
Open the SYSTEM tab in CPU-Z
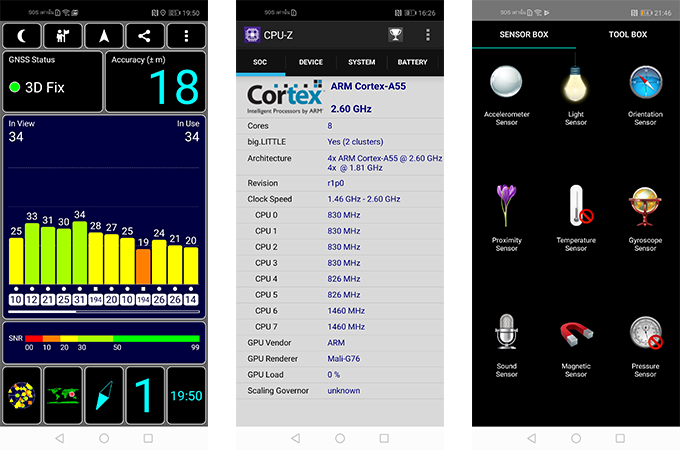(x=361, y=62)
